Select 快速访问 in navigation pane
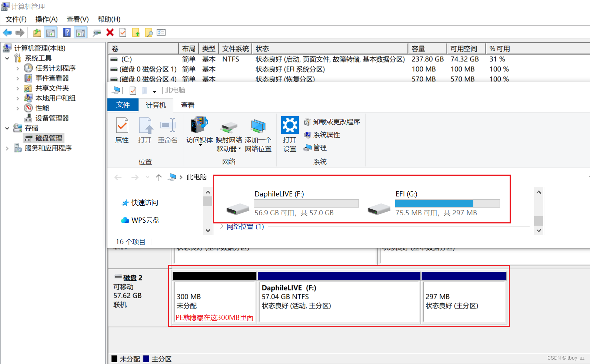590x364 pixels. pos(140,203)
